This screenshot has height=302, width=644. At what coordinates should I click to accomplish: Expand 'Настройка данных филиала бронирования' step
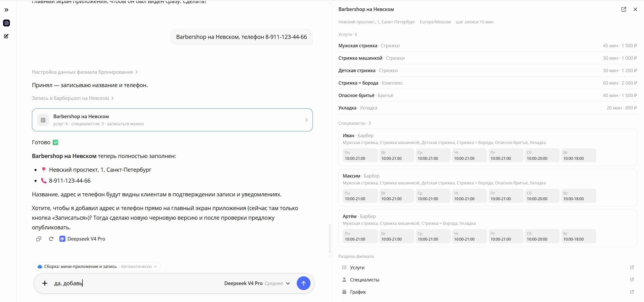pyautogui.click(x=85, y=72)
